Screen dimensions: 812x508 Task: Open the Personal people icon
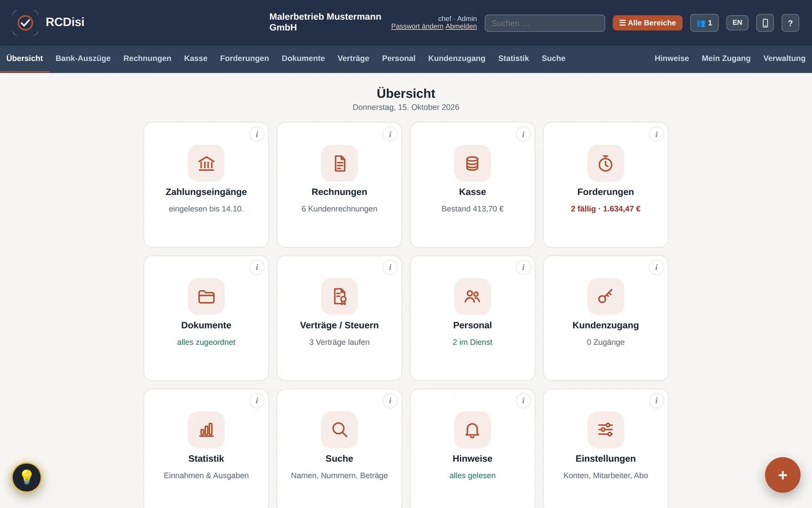(472, 297)
